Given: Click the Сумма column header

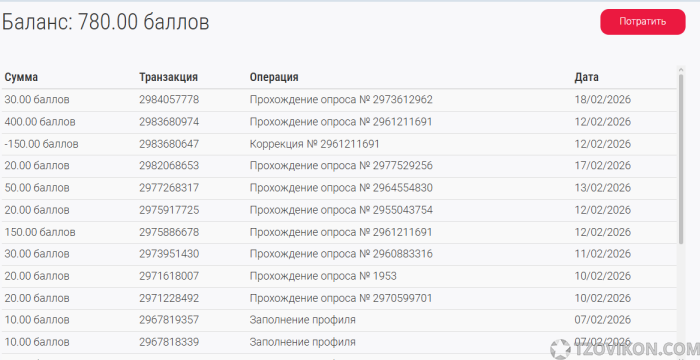Looking at the screenshot, I should 21,77.
